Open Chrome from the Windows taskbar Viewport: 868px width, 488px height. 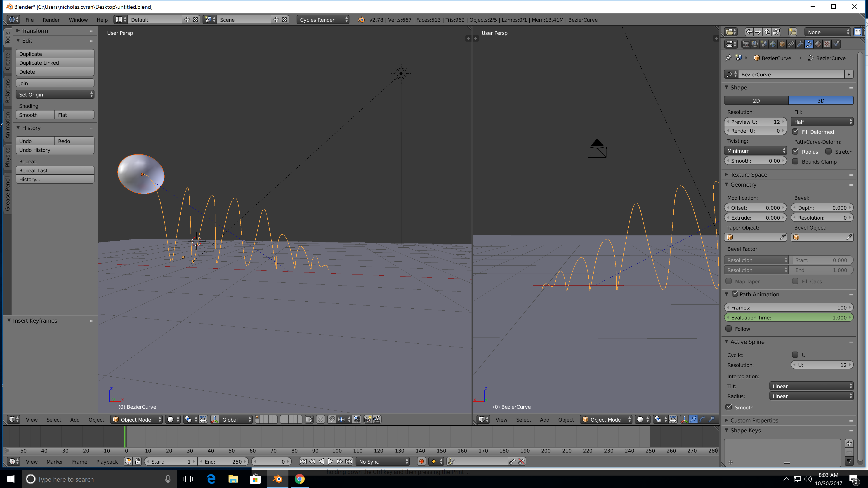tap(300, 479)
